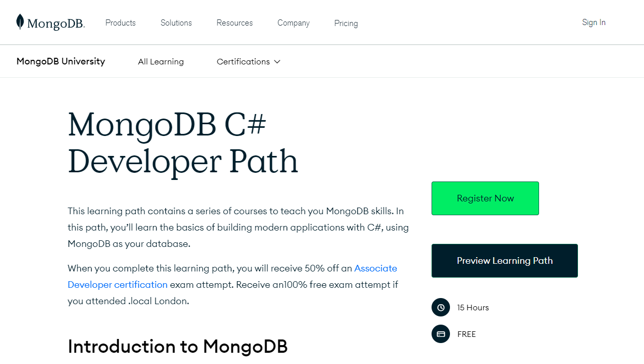Viewport: 644px width, 364px height.
Task: Click the MongoDB leaf logo
Action: [50, 22]
